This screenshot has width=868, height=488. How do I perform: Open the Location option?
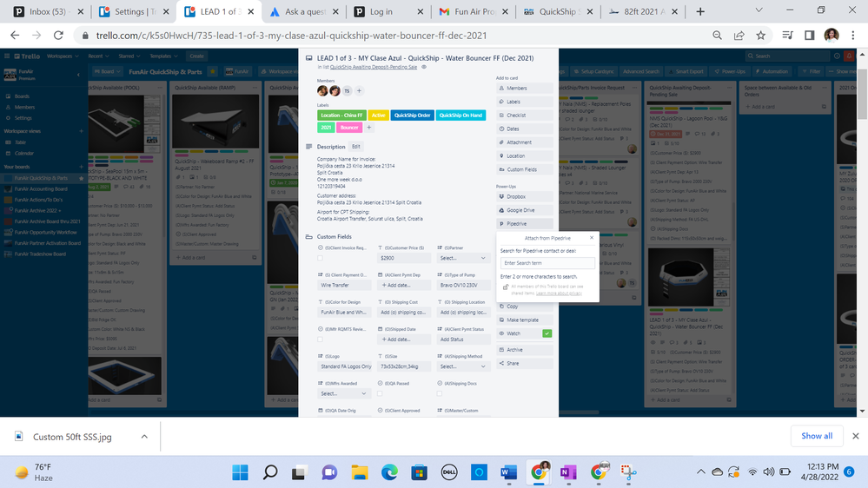524,156
